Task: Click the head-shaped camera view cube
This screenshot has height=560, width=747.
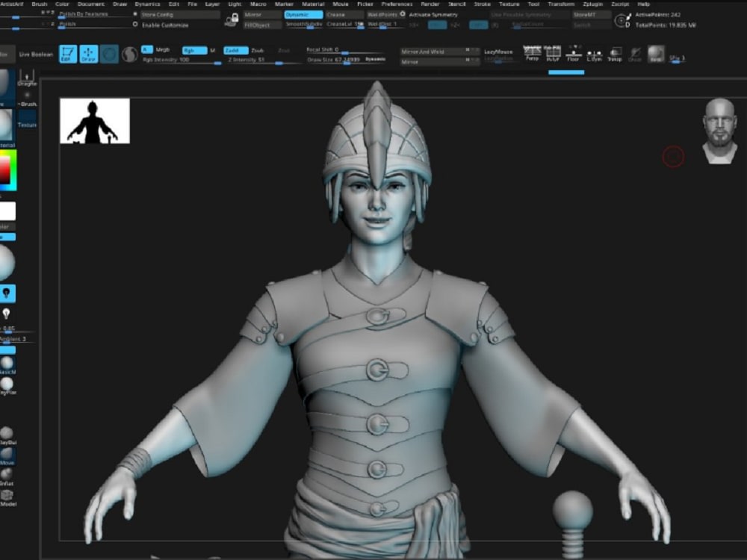Action: [x=719, y=131]
